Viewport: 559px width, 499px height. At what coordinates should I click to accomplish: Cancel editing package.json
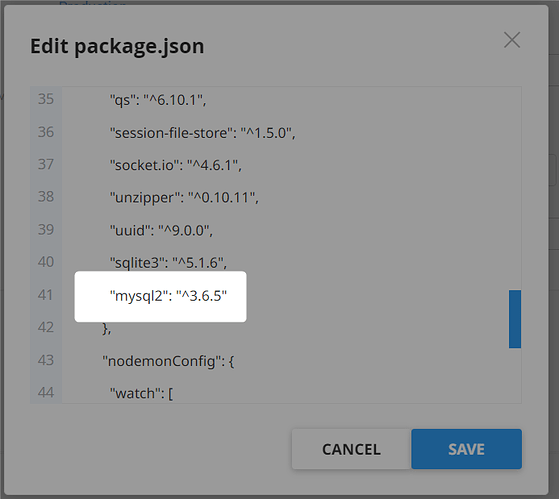(351, 449)
